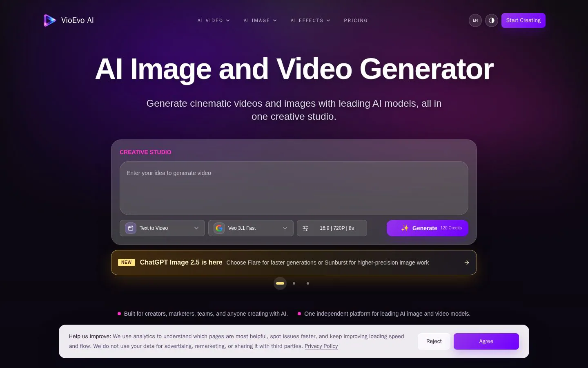
Task: Click the clapperboard icon in mode selector
Action: (x=131, y=228)
